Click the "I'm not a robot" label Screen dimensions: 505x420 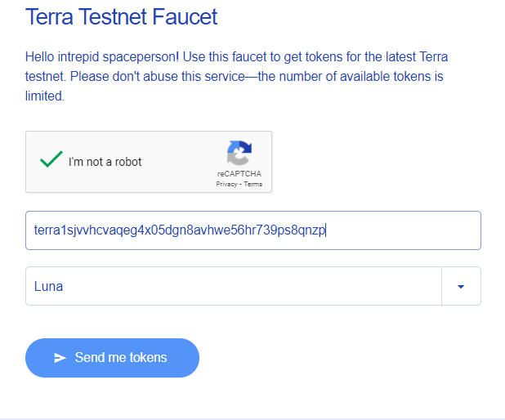click(105, 162)
